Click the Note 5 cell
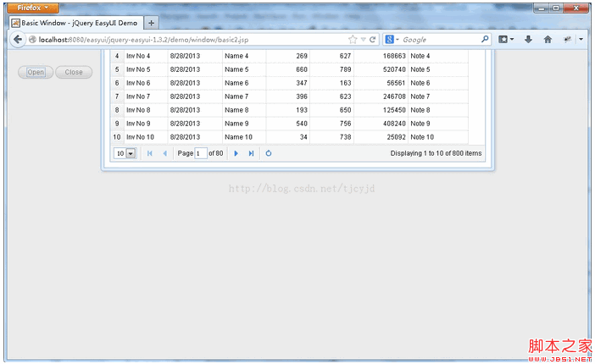The height and width of the screenshot is (364, 595). coord(438,69)
